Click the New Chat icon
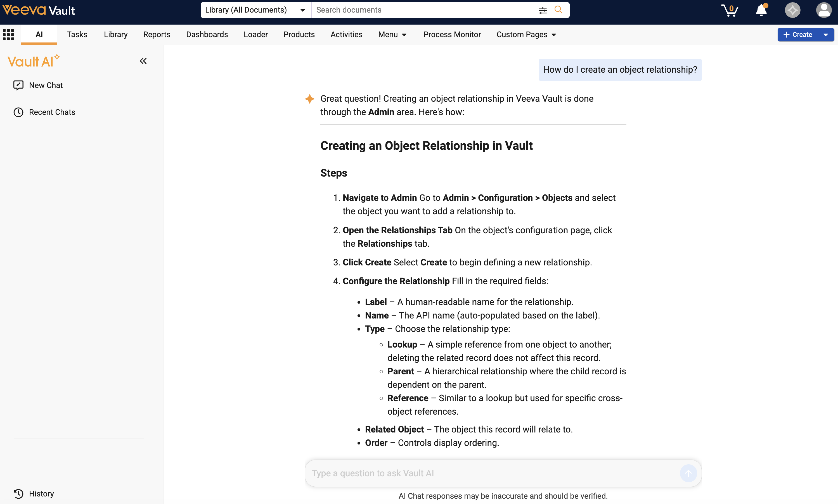The width and height of the screenshot is (838, 504). pos(18,85)
